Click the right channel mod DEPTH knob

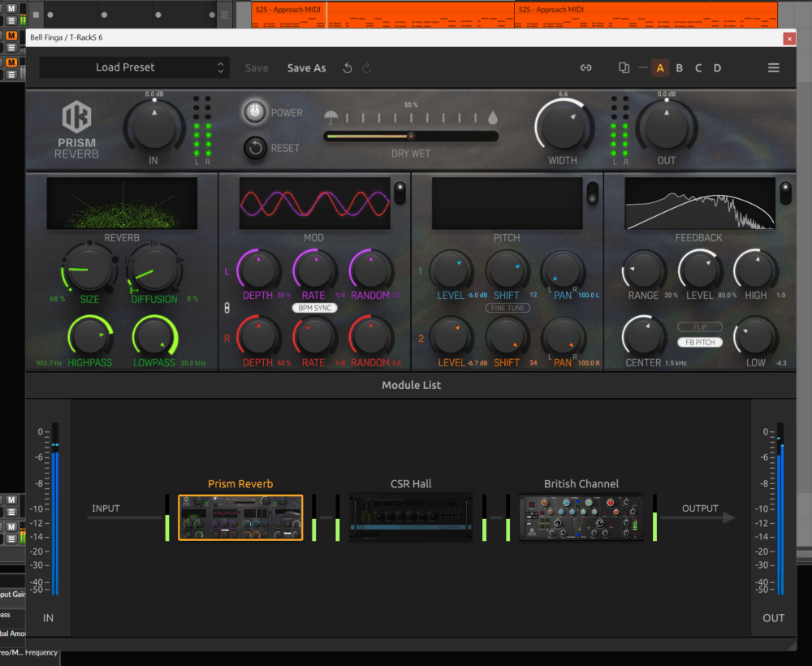[x=258, y=336]
